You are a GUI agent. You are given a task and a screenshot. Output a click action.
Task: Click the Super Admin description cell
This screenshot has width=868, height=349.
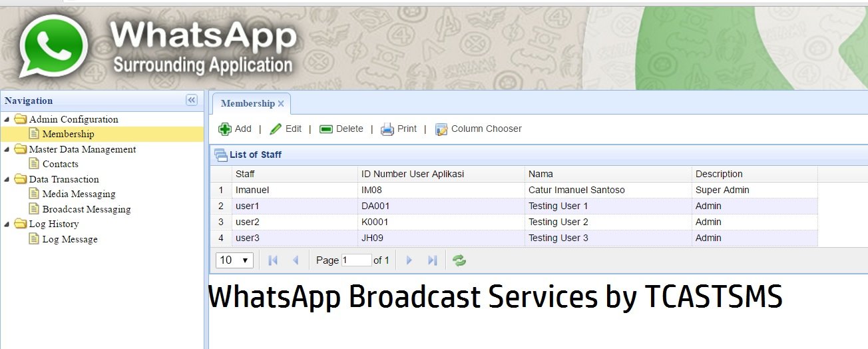point(755,190)
